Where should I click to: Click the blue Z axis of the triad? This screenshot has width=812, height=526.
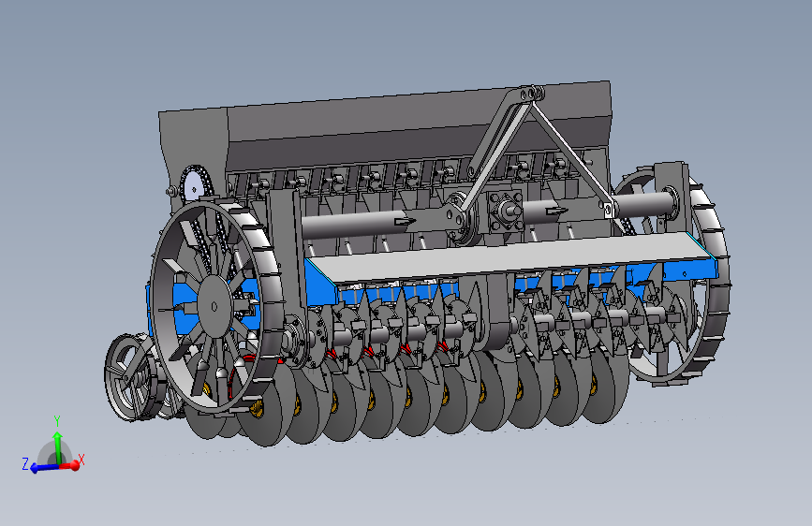45,468
